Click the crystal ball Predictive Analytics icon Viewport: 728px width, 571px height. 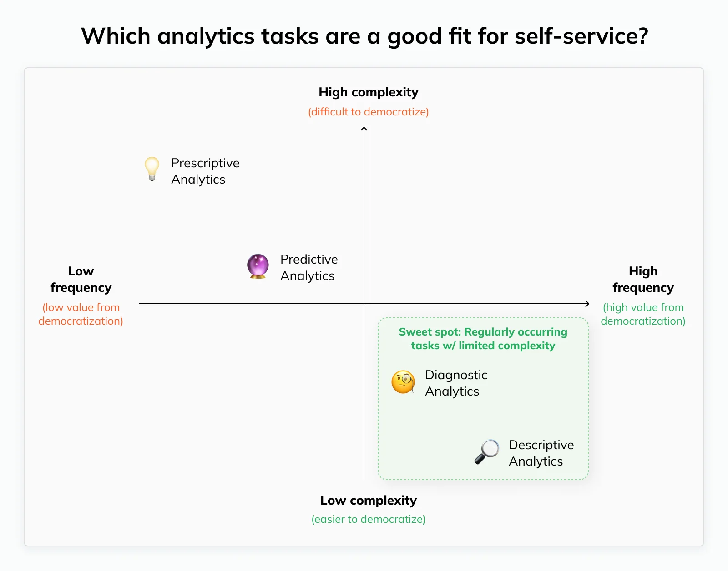(x=258, y=266)
